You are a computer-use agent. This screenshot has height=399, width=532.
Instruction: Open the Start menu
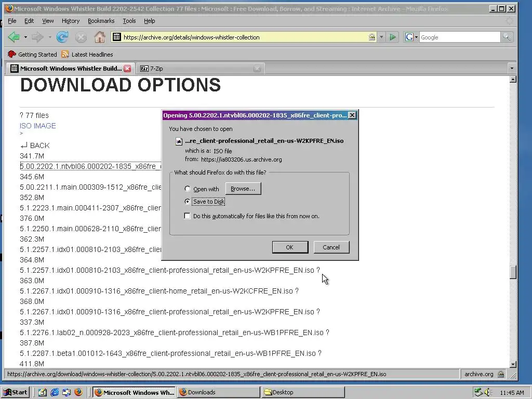[x=15, y=392]
